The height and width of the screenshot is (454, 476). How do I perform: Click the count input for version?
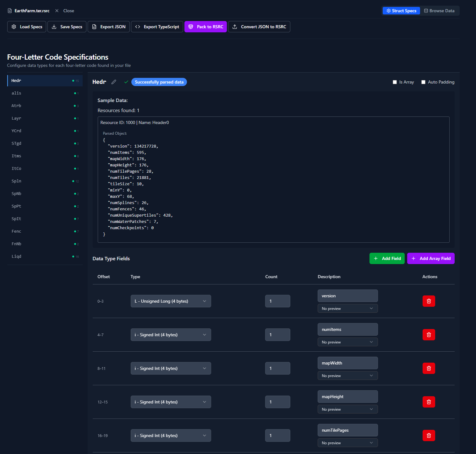[x=278, y=301]
